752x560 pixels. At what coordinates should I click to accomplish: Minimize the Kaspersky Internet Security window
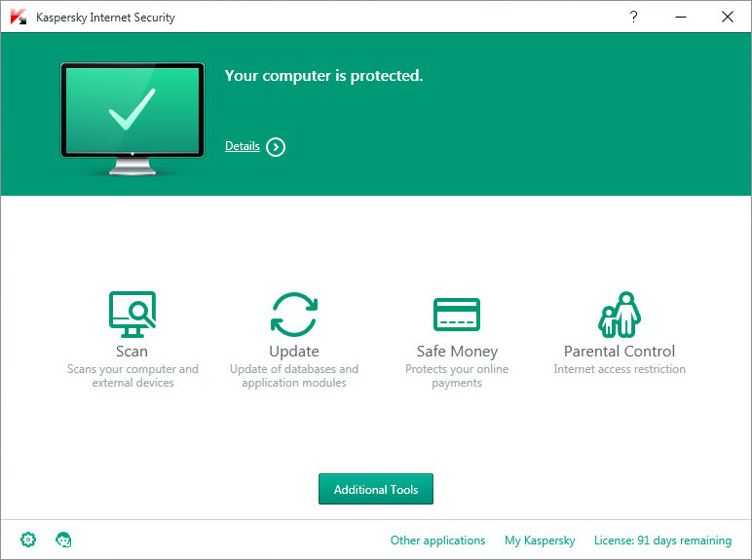coord(680,17)
